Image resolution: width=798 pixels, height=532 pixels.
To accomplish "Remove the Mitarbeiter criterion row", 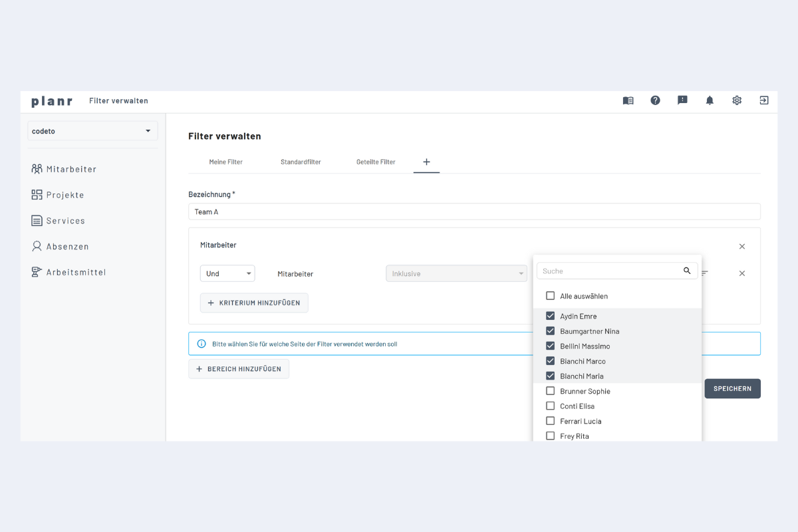I will point(742,273).
